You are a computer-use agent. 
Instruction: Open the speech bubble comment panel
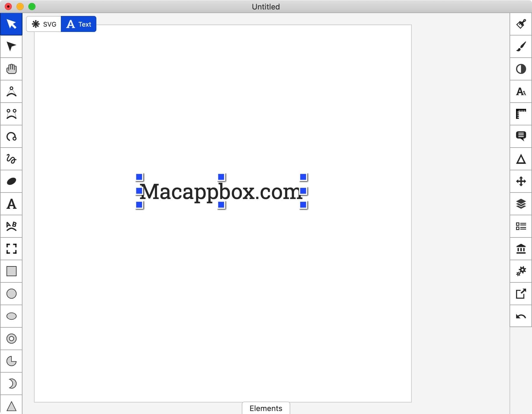521,136
